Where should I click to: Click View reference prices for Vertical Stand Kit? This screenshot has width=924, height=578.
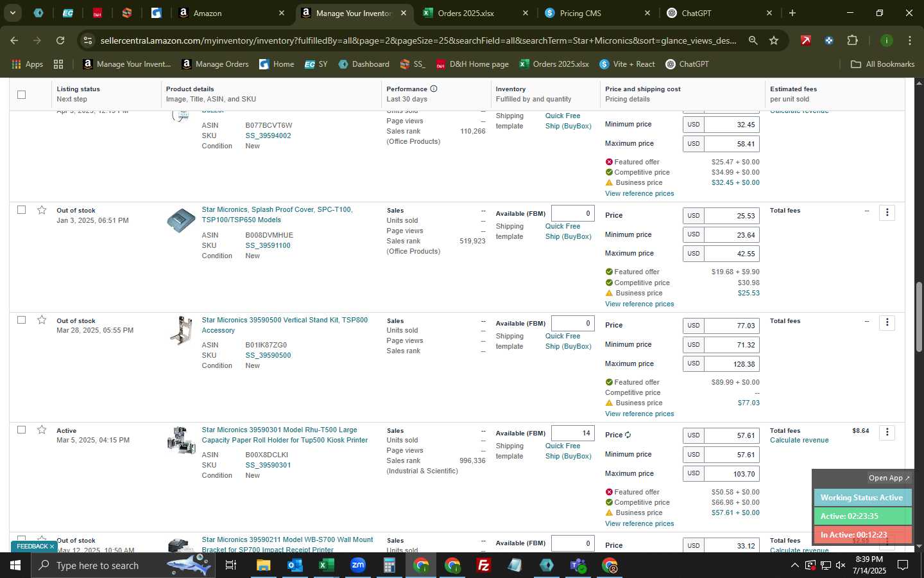[x=639, y=414]
